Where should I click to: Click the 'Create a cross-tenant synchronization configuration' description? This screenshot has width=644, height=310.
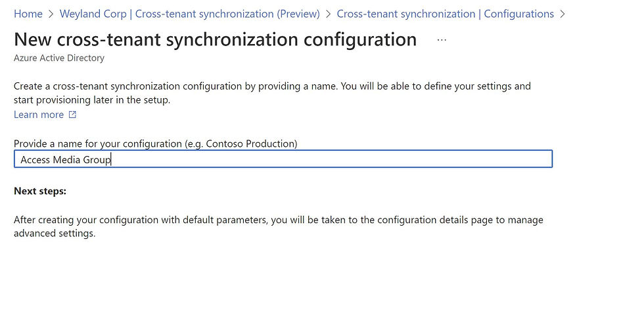(272, 86)
